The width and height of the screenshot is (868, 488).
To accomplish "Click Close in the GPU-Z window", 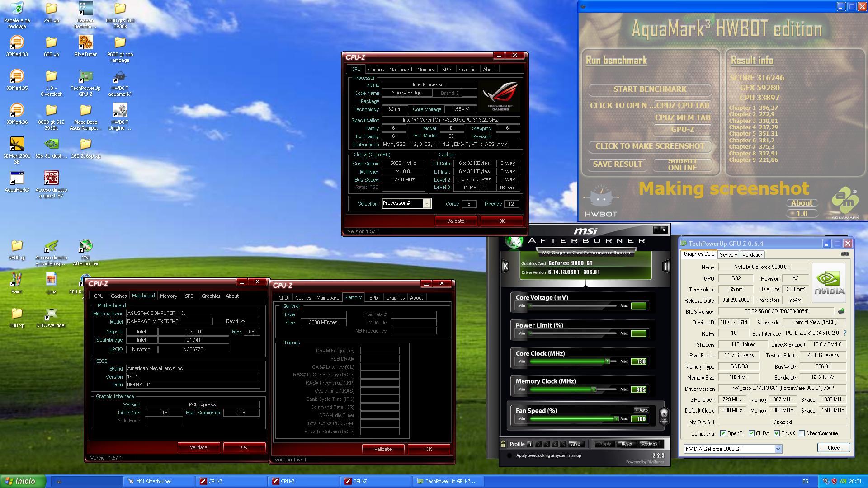I will click(833, 448).
